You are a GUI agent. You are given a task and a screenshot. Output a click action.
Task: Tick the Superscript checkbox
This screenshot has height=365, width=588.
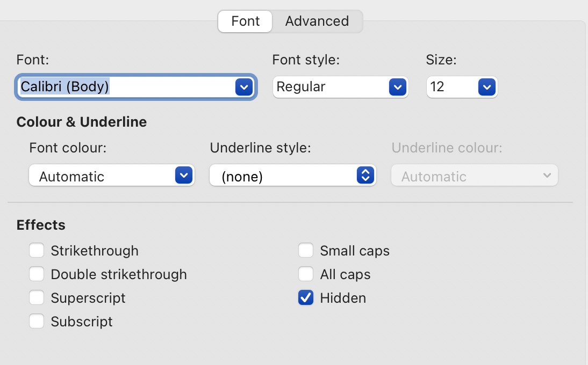[37, 297]
